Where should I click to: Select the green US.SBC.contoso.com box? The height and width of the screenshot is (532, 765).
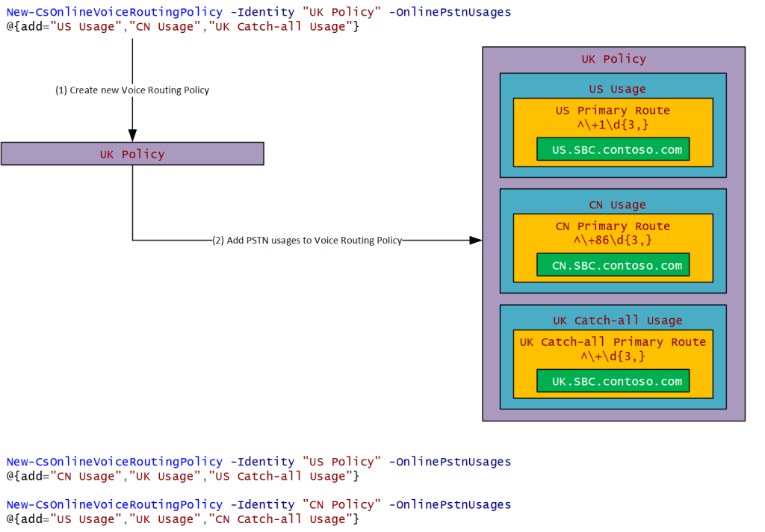(613, 149)
